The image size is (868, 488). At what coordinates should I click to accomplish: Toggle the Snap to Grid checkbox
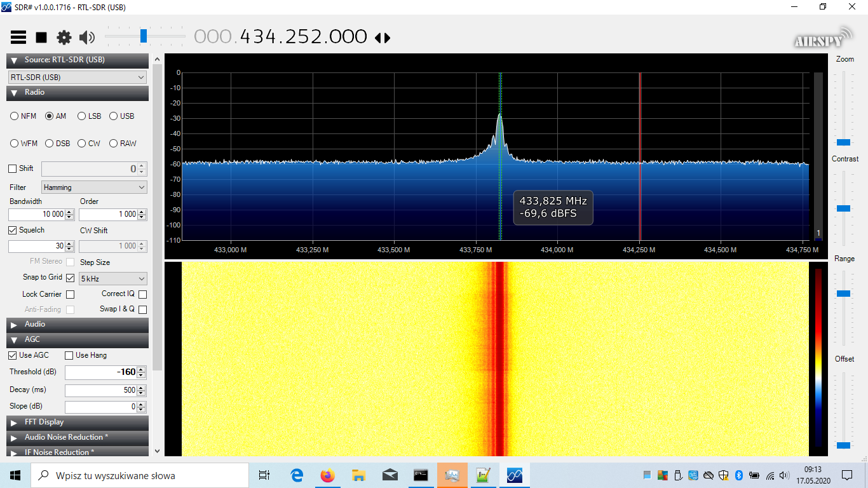click(x=70, y=278)
